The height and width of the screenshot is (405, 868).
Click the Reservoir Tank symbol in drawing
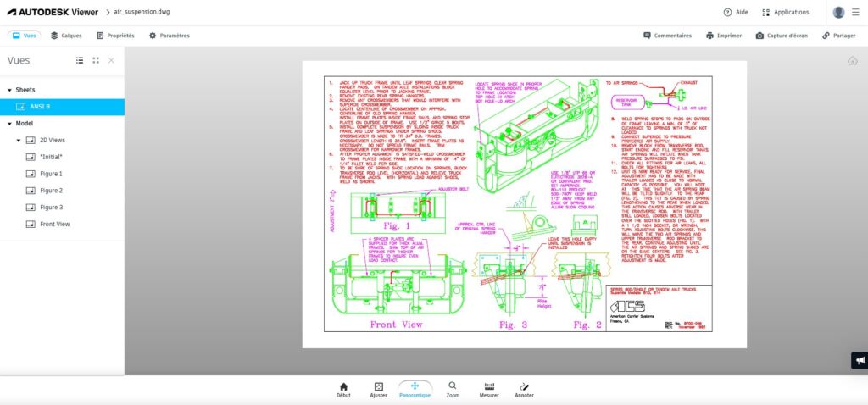pos(626,102)
